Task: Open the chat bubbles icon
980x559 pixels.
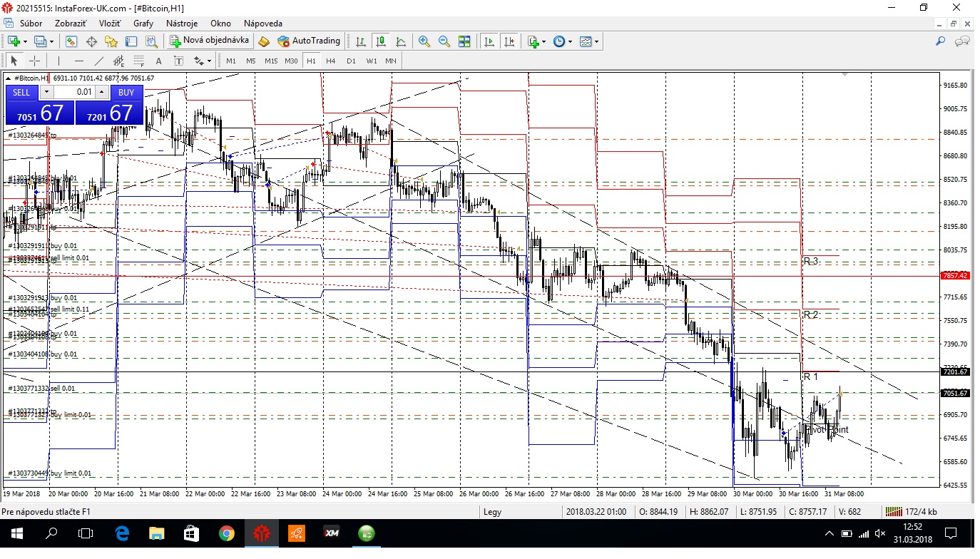Action: pos(962,41)
